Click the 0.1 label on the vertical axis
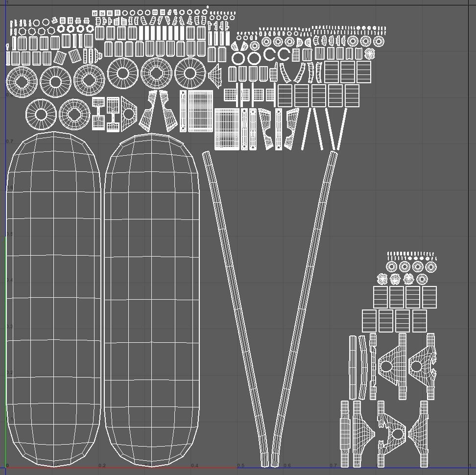This screenshot has height=475, width=476. pos(10,419)
